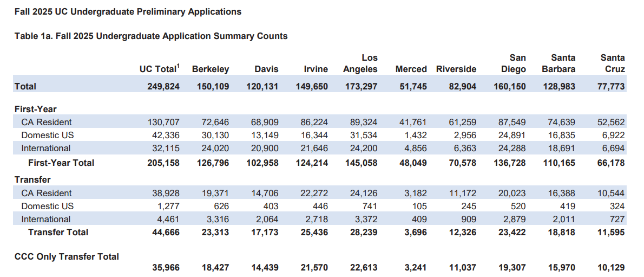
Task: Click Santa Cruz CCC-only value 10,129
Action: click(x=612, y=268)
